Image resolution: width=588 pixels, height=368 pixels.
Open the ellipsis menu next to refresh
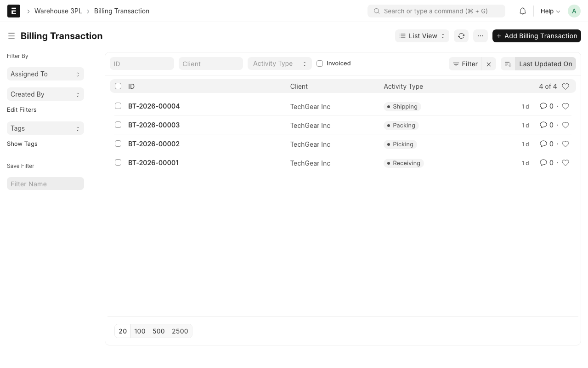[481, 36]
